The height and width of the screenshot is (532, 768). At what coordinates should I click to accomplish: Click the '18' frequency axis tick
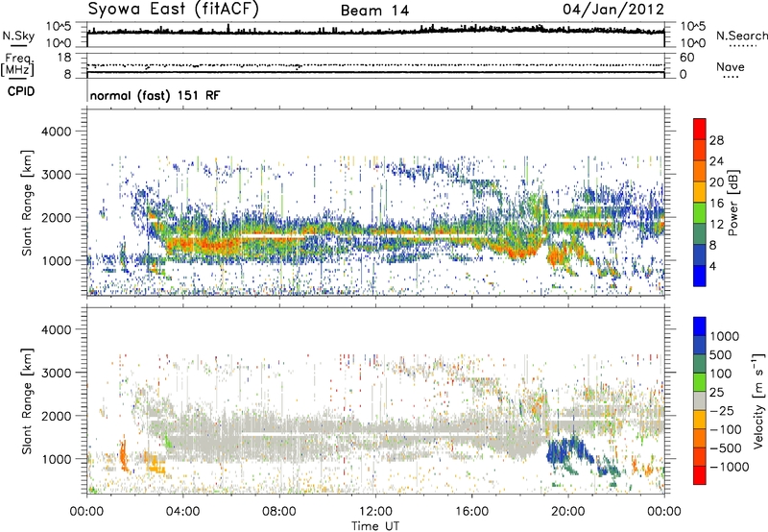64,58
